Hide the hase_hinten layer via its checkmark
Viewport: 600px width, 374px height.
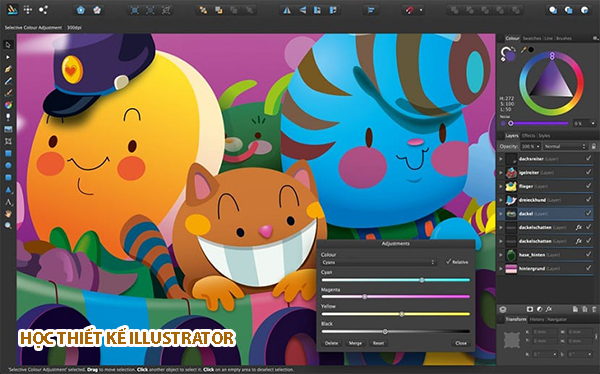pos(588,255)
